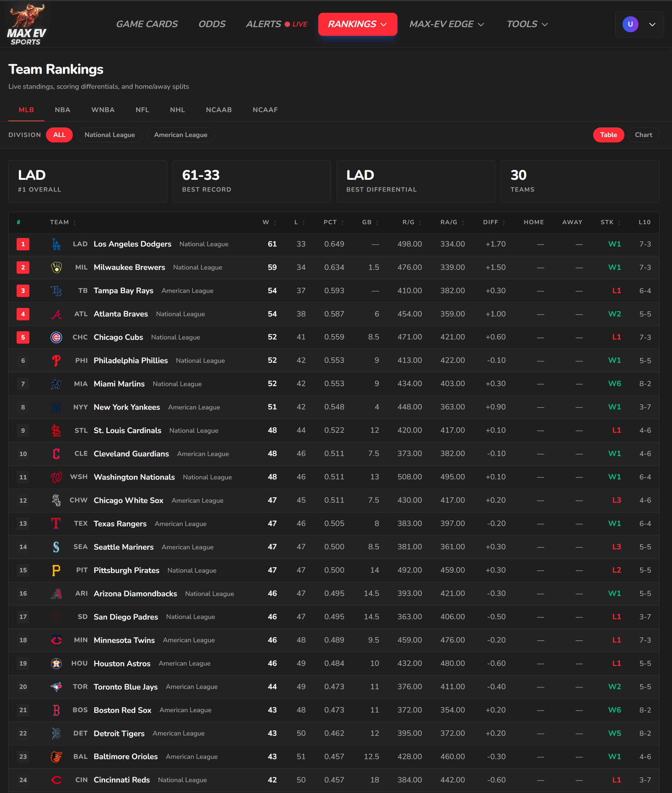Click the Pittsburgh Pirates logo icon

coord(57,570)
